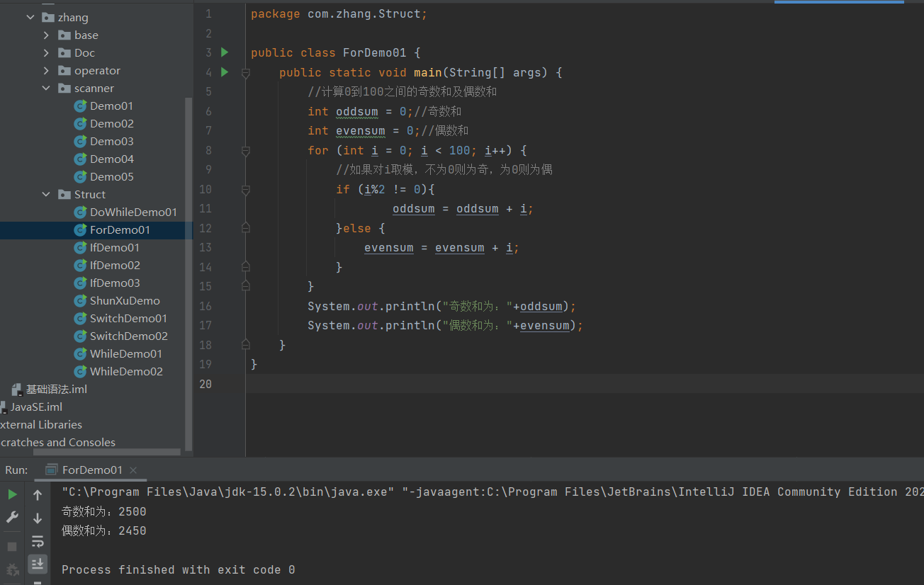
Task: Click the operator package folder icon
Action: click(x=64, y=71)
